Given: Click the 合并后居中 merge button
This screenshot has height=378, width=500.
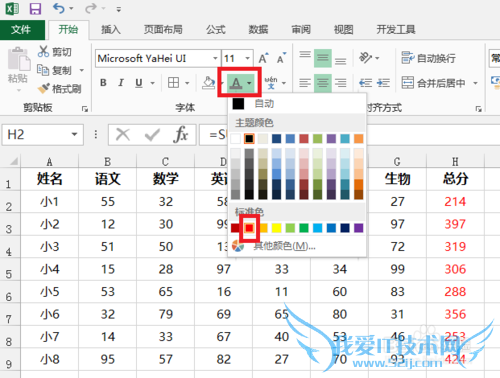Looking at the screenshot, I should tap(433, 83).
